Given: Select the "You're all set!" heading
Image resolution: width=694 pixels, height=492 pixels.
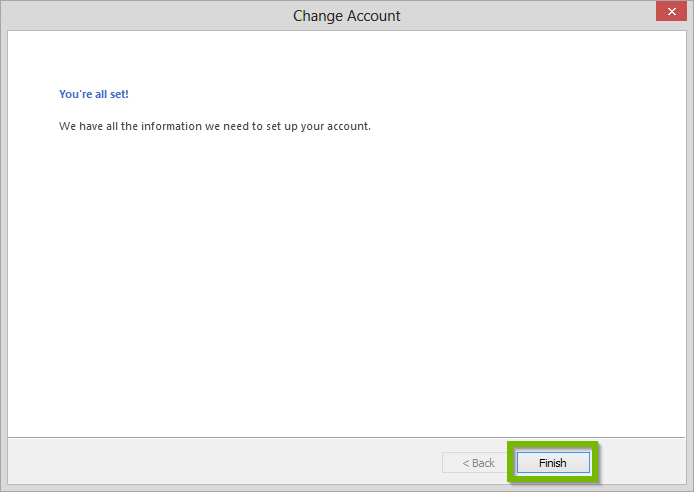Looking at the screenshot, I should click(x=94, y=94).
